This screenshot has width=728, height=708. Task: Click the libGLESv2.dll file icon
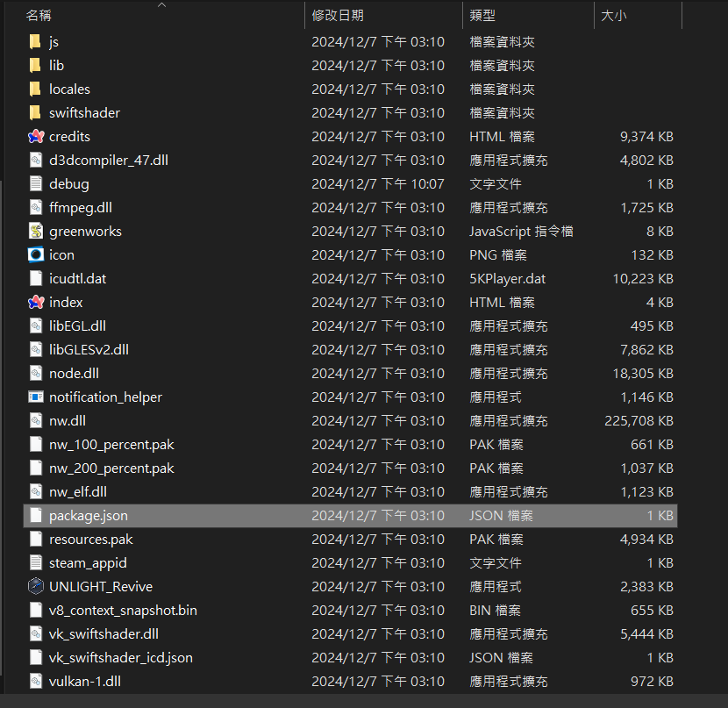click(x=36, y=349)
